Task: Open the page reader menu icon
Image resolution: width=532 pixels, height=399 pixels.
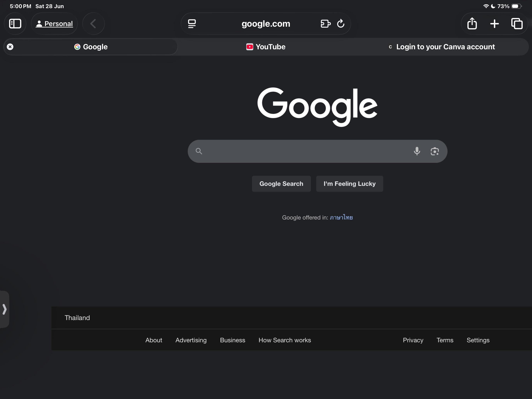Action: (x=192, y=24)
